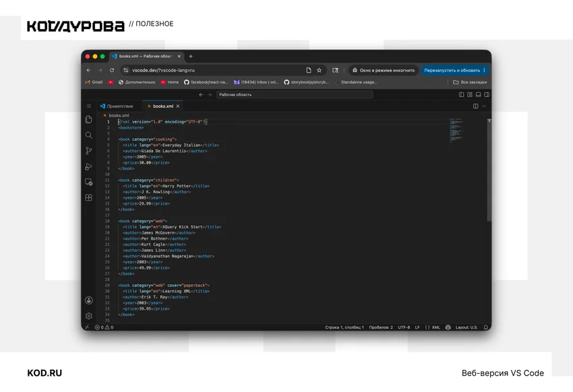Click Строка 1, столбец 1 in status bar

(344, 327)
